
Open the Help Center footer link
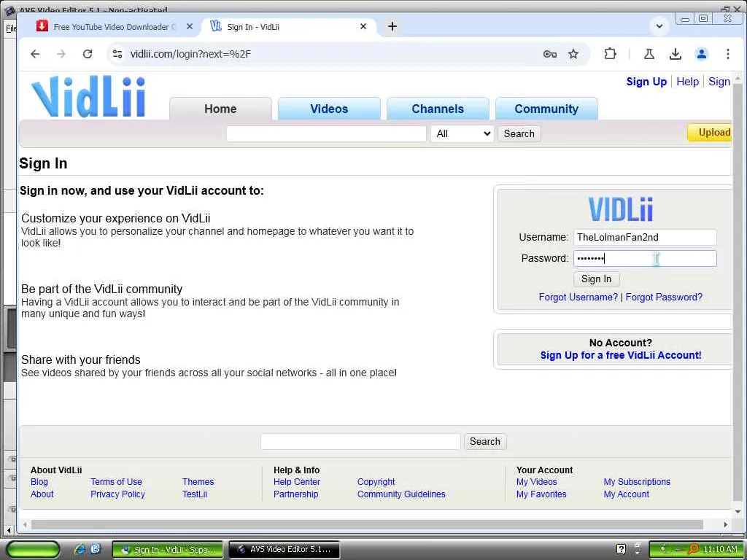coord(297,482)
